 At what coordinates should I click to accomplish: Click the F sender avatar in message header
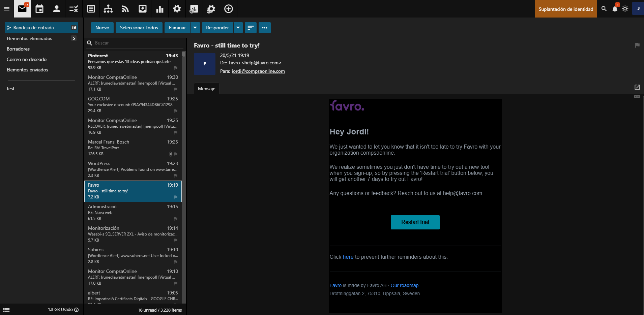205,64
